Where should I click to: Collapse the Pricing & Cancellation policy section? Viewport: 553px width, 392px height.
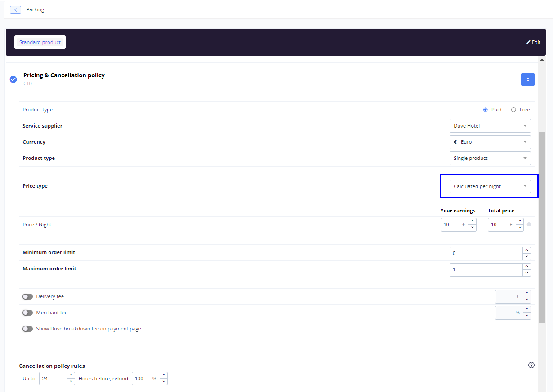[x=527, y=79]
